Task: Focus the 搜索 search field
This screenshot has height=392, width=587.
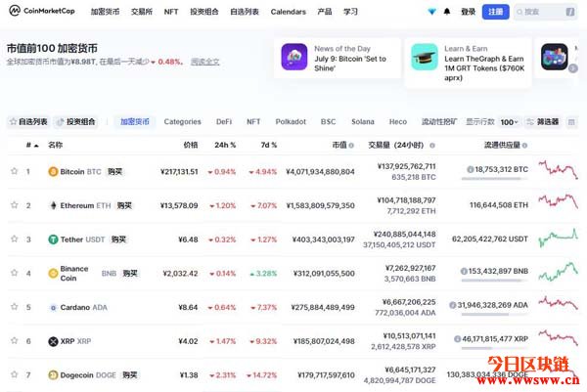Action: pos(546,12)
